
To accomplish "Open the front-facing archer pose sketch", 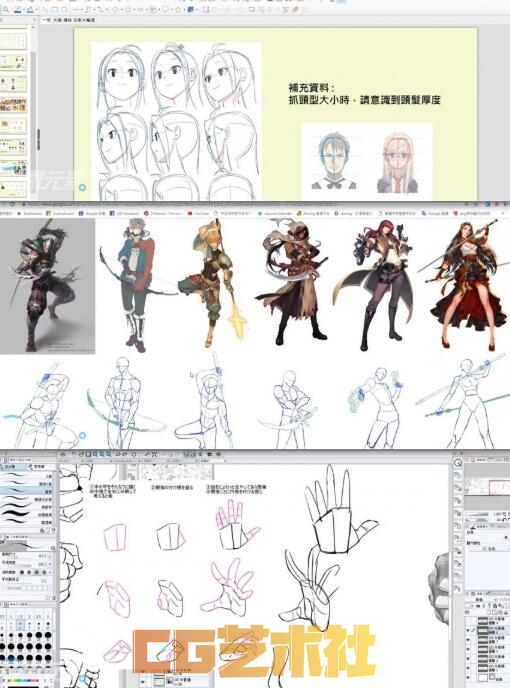I will (125, 401).
